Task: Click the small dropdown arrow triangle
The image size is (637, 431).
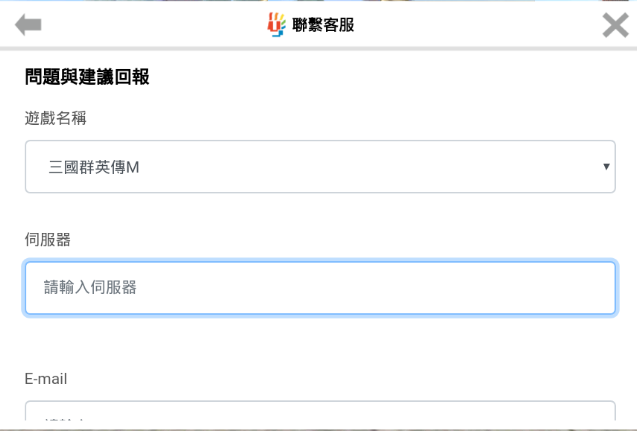Action: pos(606,167)
